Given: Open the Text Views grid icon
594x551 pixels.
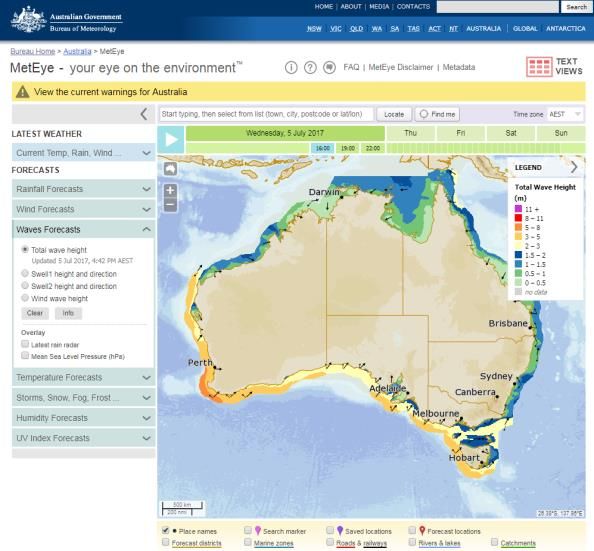Looking at the screenshot, I should pos(539,67).
